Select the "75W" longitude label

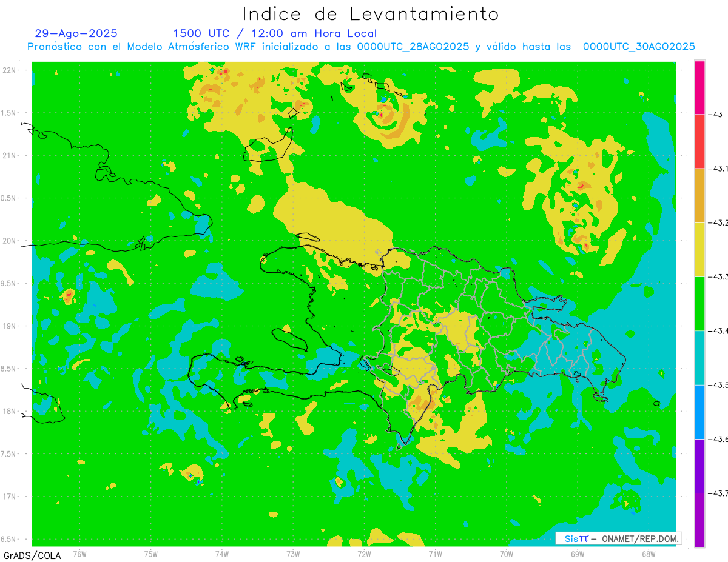coord(150,554)
